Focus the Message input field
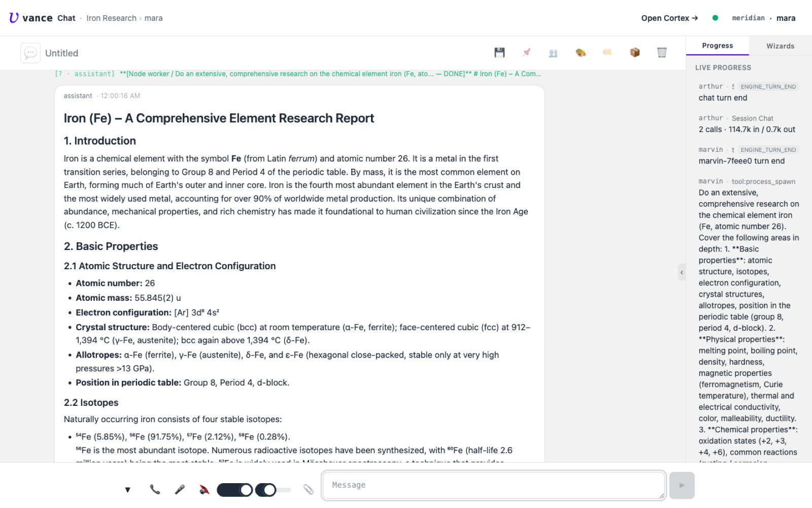 tap(493, 485)
